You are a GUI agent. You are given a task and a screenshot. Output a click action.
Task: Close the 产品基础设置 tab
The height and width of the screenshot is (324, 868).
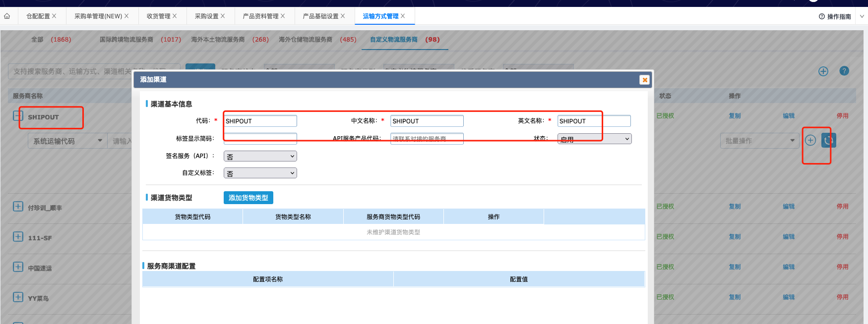[x=343, y=16]
